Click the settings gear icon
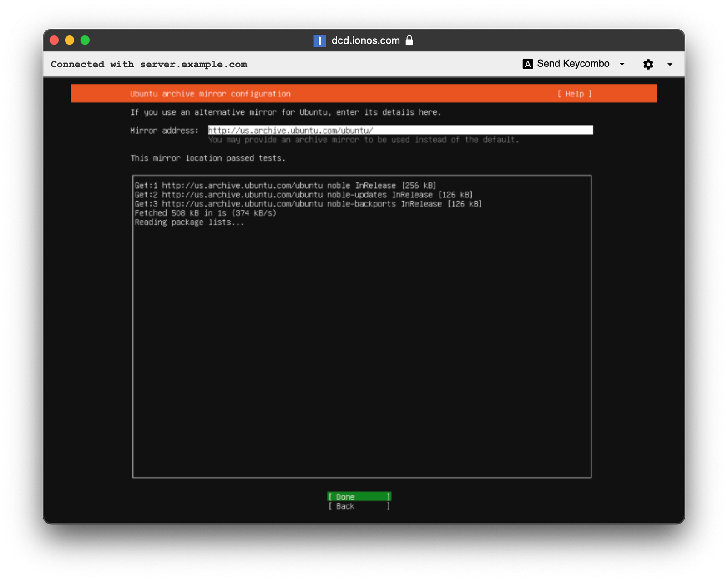The image size is (728, 581). point(648,64)
